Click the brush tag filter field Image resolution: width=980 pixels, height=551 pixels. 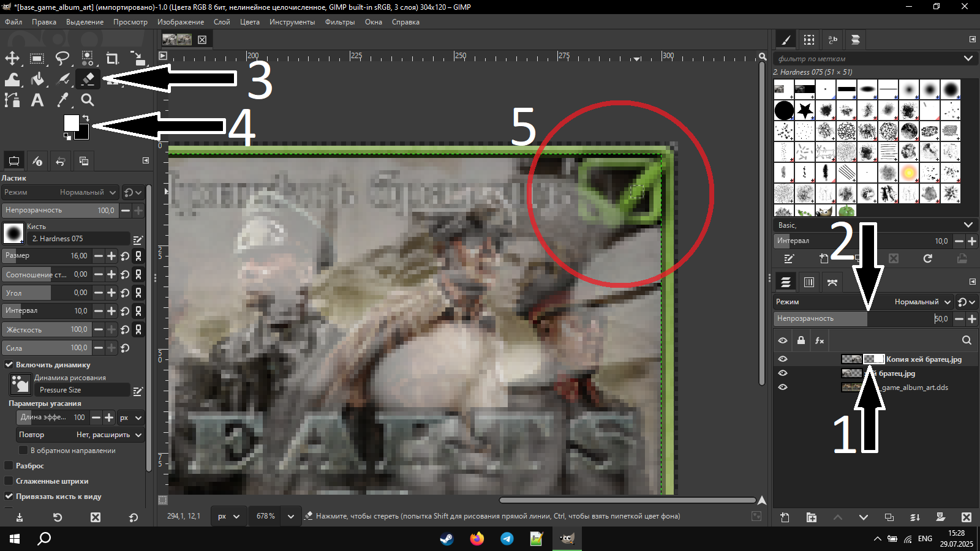(867, 59)
